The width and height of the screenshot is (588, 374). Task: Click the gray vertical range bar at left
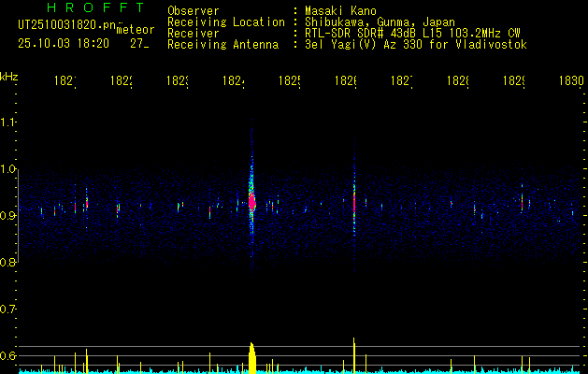[x=19, y=216]
